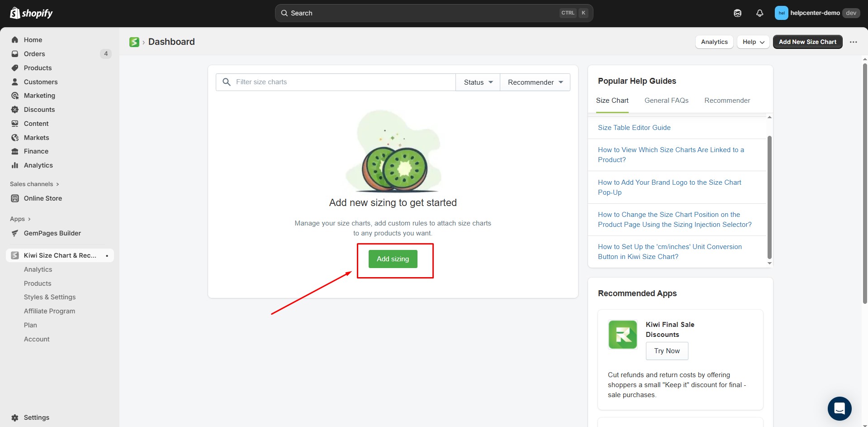Click Try Now for Kiwi Final Sale

(x=667, y=351)
